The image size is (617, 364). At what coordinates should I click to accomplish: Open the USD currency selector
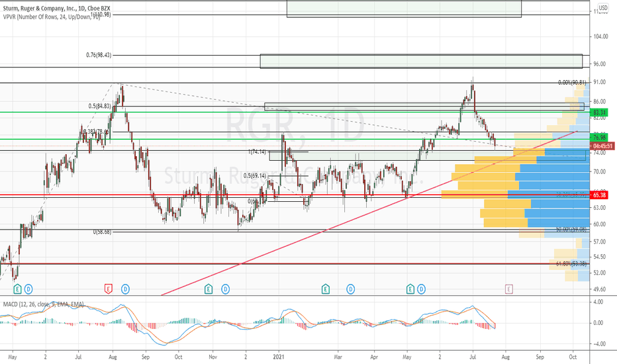(603, 8)
